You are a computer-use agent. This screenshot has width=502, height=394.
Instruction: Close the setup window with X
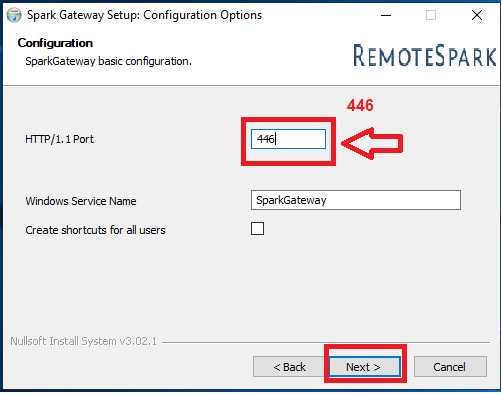tap(477, 15)
